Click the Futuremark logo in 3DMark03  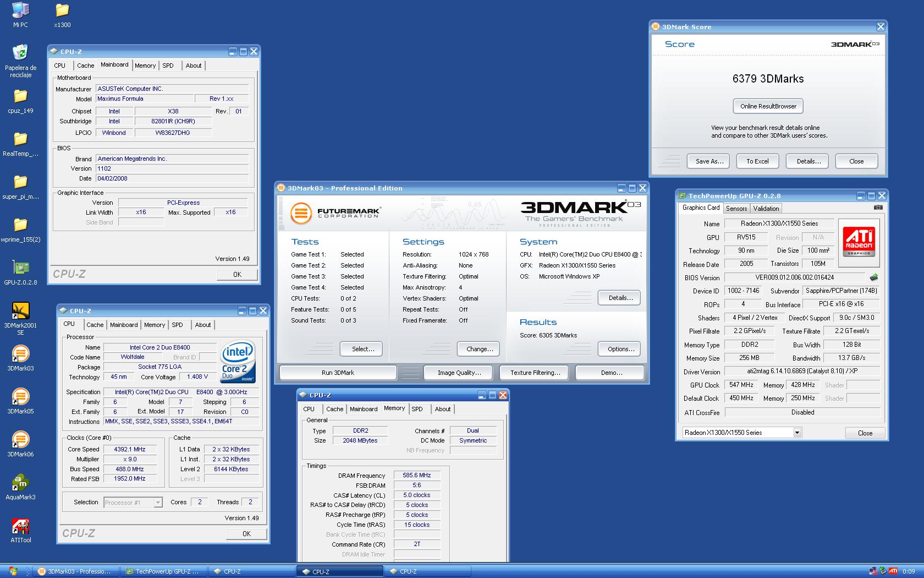[x=335, y=212]
